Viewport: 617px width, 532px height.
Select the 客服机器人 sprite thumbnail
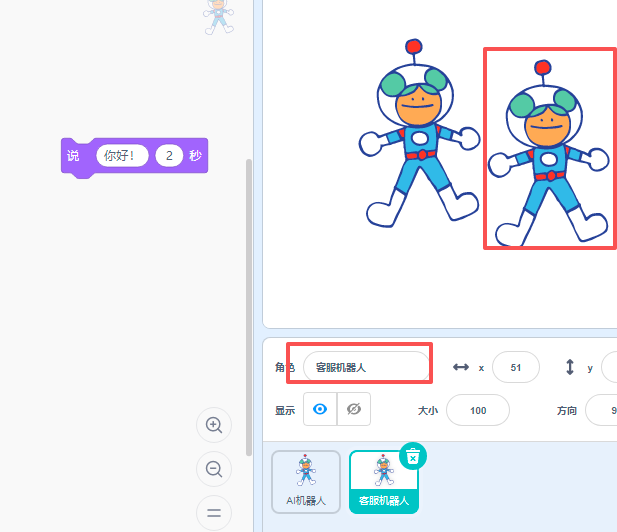[x=384, y=482]
